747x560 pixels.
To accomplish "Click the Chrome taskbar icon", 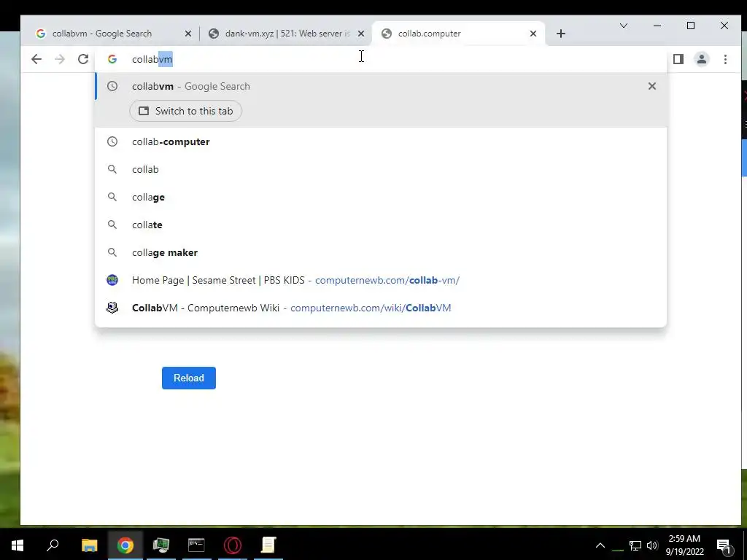I will (x=125, y=545).
